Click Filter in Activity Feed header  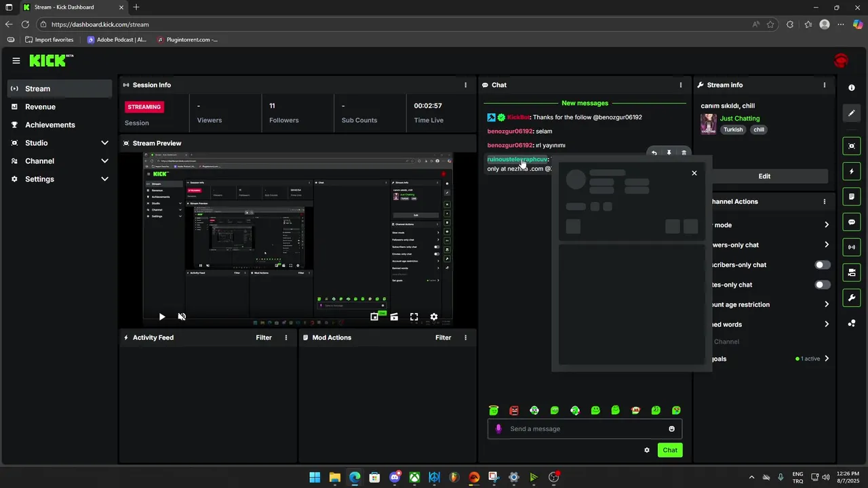pos(264,338)
